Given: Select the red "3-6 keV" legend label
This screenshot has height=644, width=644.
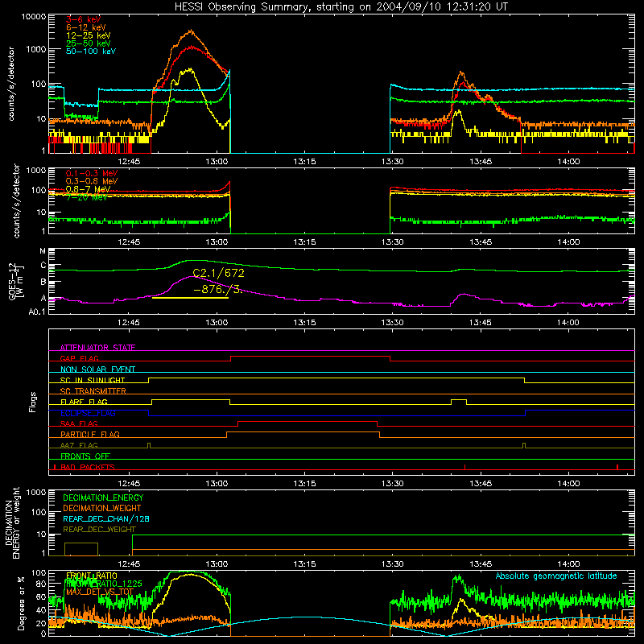Looking at the screenshot, I should pos(84,19).
